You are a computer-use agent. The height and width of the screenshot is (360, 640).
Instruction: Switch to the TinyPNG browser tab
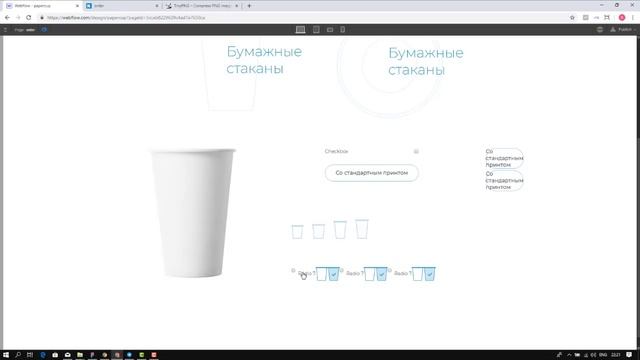pyautogui.click(x=202, y=6)
